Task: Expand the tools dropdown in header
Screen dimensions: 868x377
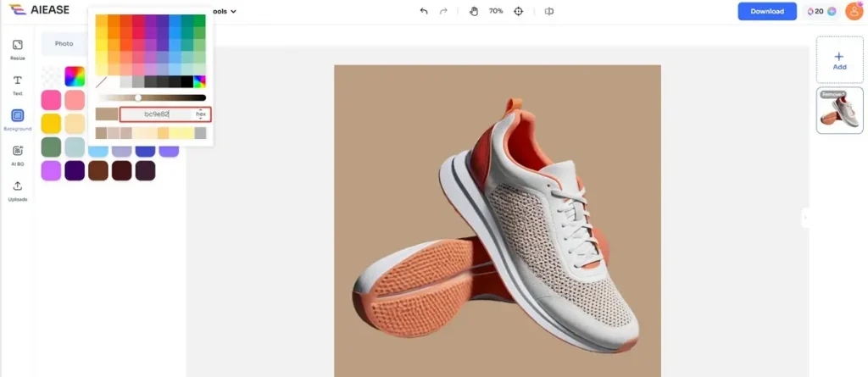Action: click(x=227, y=12)
